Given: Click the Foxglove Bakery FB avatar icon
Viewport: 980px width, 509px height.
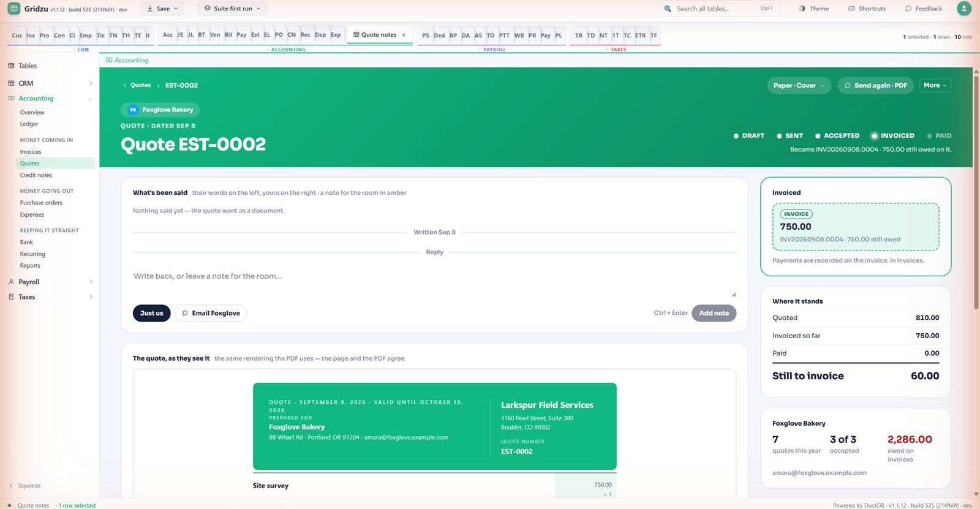Looking at the screenshot, I should click(133, 110).
